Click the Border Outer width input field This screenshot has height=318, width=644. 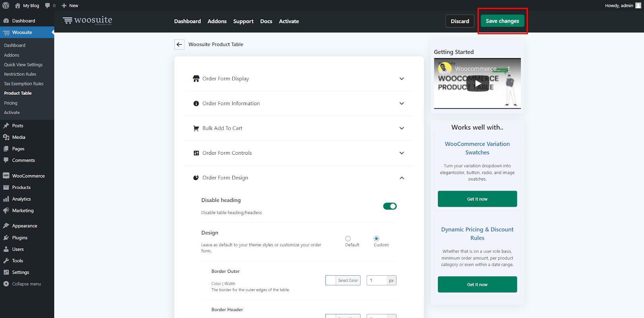[x=377, y=281]
